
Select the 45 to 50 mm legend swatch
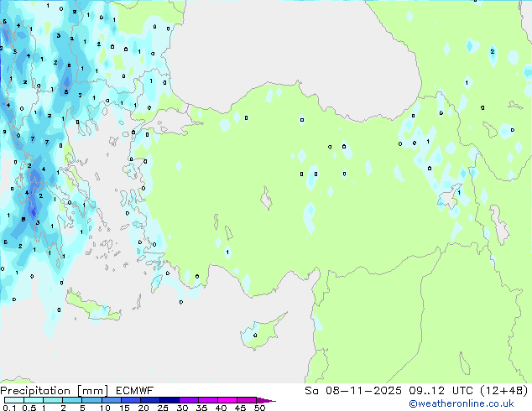point(247,400)
